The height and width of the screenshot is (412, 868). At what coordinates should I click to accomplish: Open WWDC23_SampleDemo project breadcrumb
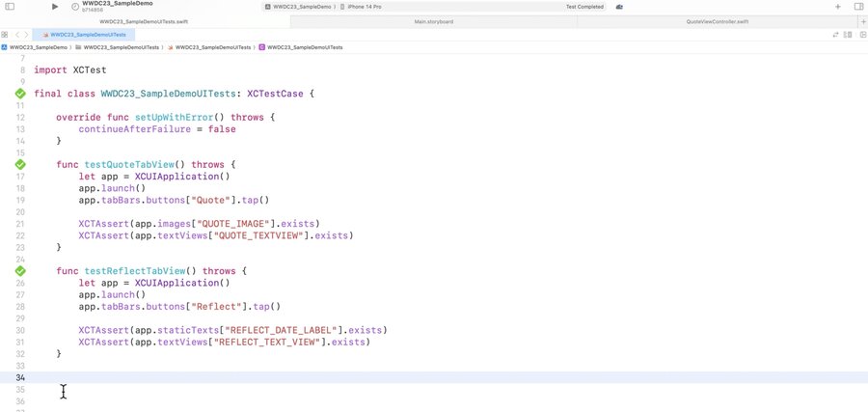pos(35,47)
